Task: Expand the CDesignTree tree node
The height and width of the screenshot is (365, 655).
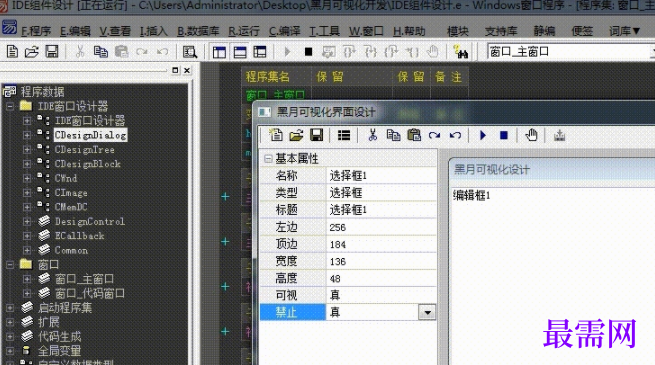Action: pyautogui.click(x=27, y=150)
